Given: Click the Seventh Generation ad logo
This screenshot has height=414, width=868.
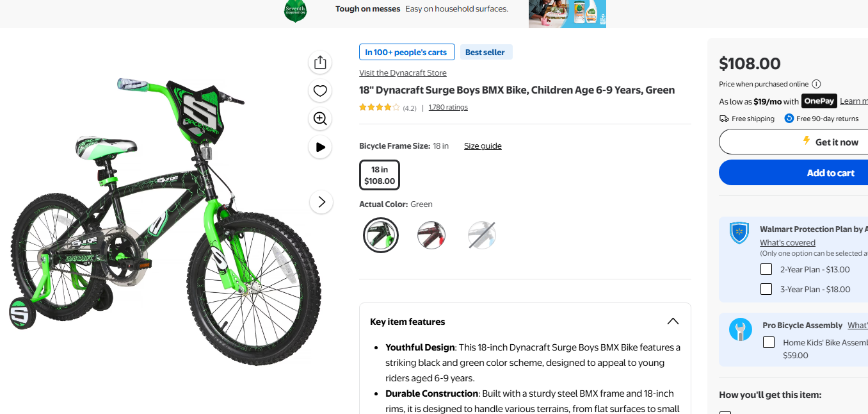Looking at the screenshot, I should 295,11.
